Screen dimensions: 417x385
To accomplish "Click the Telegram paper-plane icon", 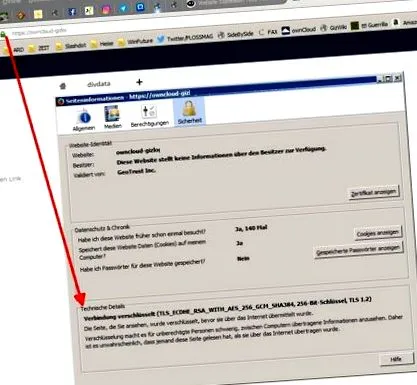I will pos(123,8).
